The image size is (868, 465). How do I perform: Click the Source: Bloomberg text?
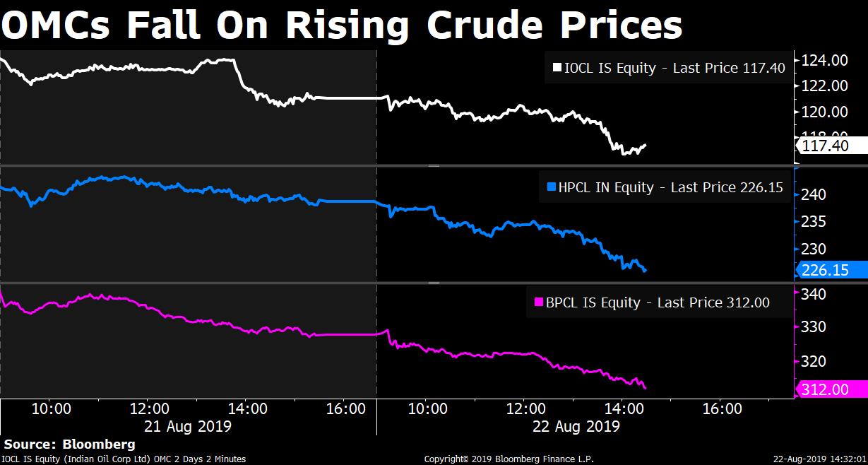[x=69, y=445]
